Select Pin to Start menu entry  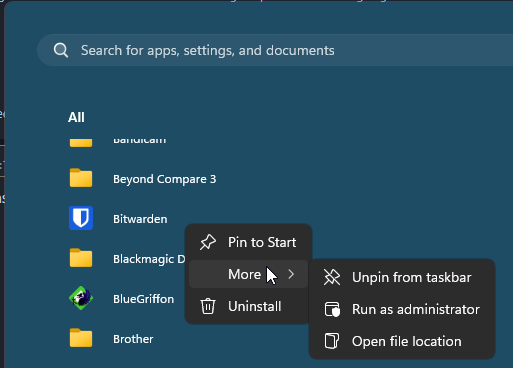point(248,242)
